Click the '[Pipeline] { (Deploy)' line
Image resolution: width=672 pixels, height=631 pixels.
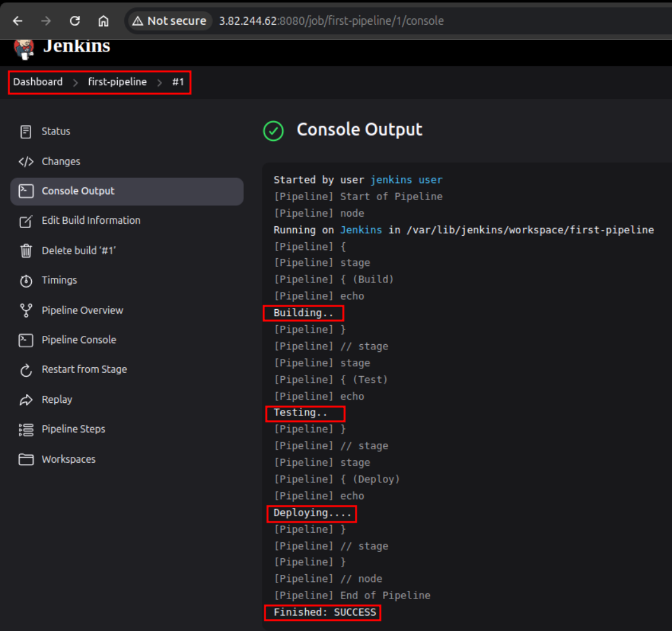pyautogui.click(x=337, y=479)
